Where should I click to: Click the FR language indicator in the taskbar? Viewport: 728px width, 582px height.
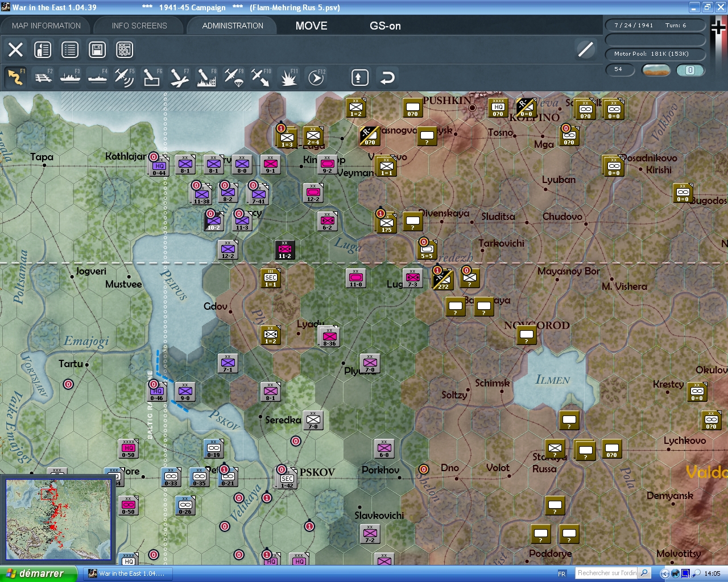click(x=562, y=573)
